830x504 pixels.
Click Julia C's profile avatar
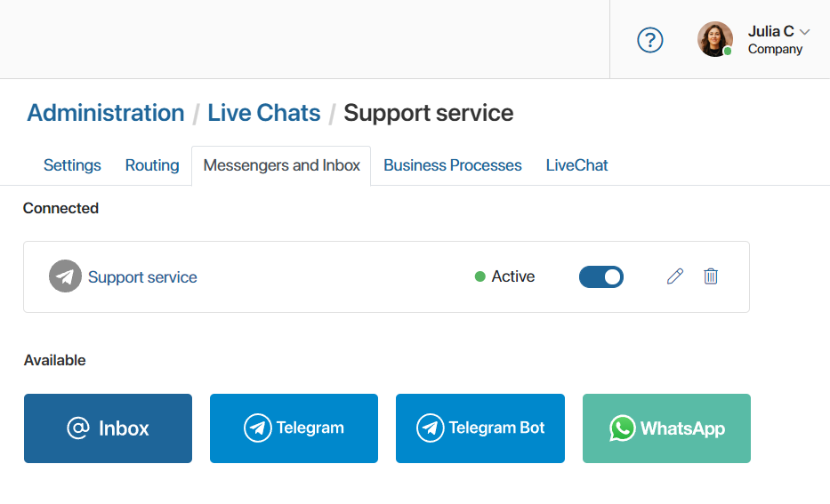714,39
